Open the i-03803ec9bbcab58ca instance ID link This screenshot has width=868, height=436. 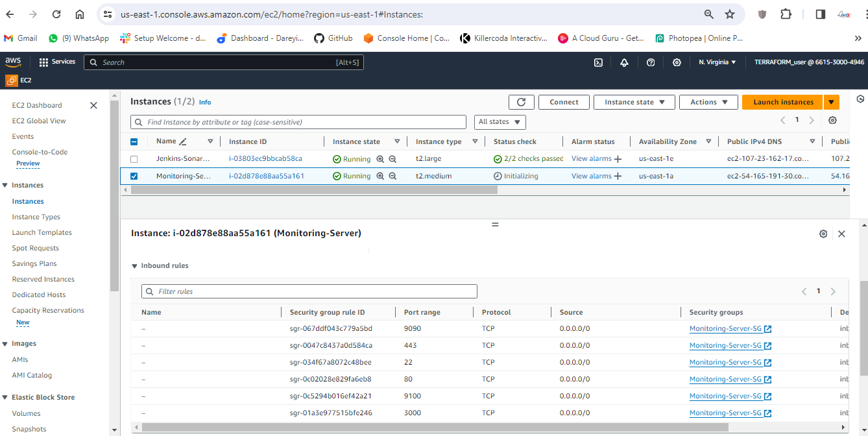pos(265,159)
